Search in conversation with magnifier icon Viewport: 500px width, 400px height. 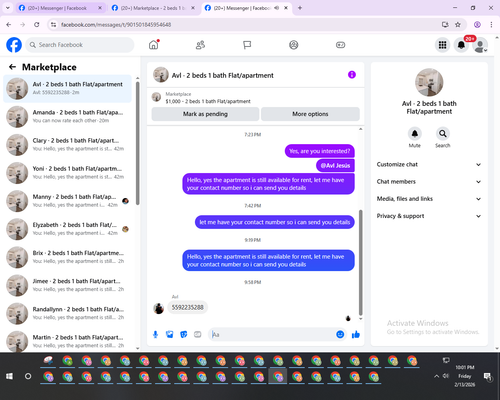443,134
